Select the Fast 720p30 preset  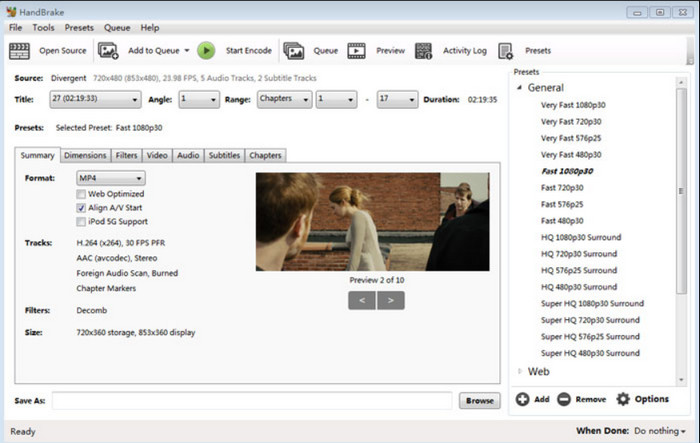562,188
